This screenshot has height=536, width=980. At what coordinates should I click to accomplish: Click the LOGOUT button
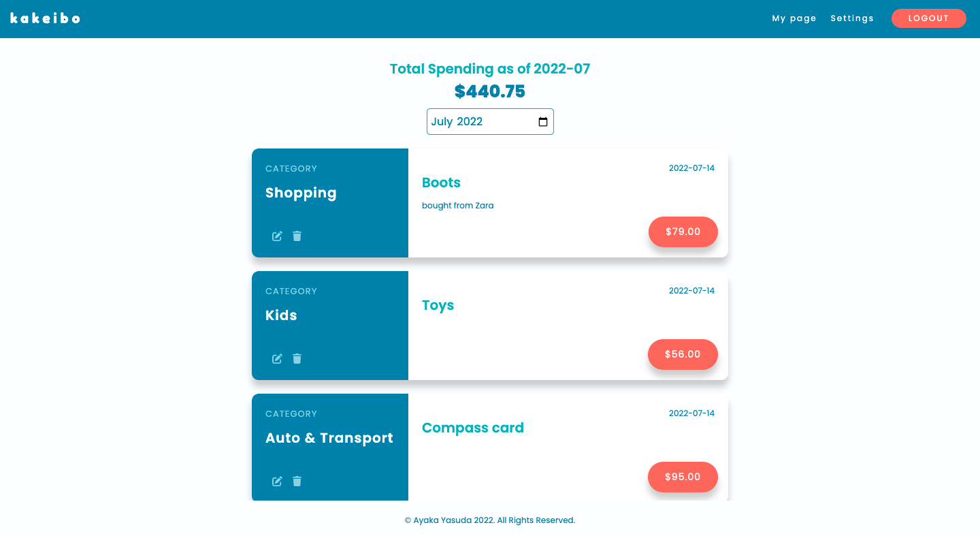pos(928,18)
